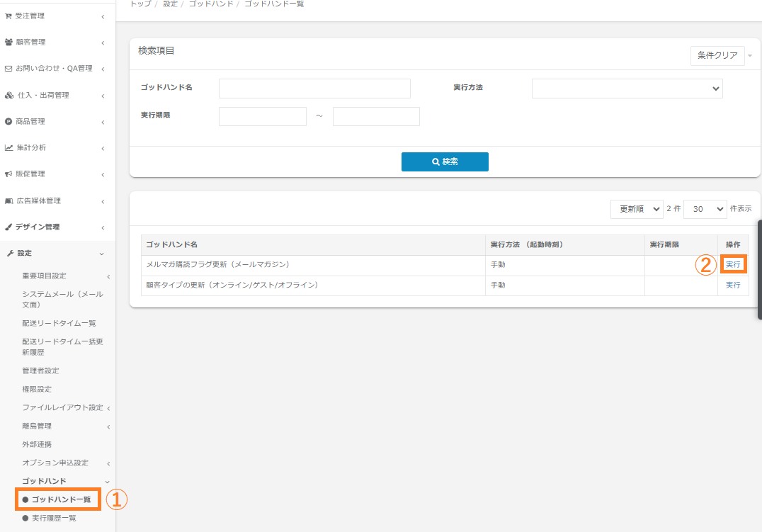Select 実行履歴一覧 in sidebar
This screenshot has height=532, width=762.
click(x=54, y=519)
